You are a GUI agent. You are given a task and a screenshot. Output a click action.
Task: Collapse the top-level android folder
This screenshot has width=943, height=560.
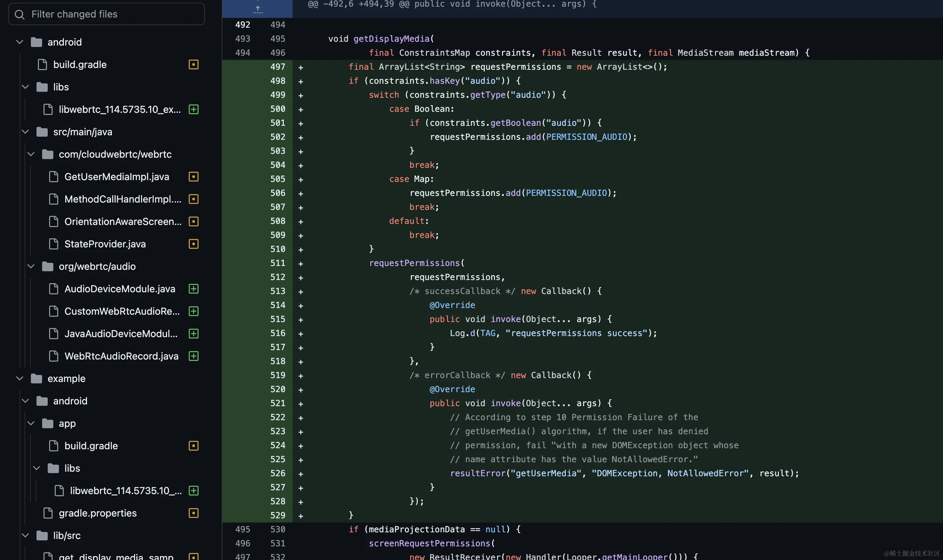(x=20, y=42)
